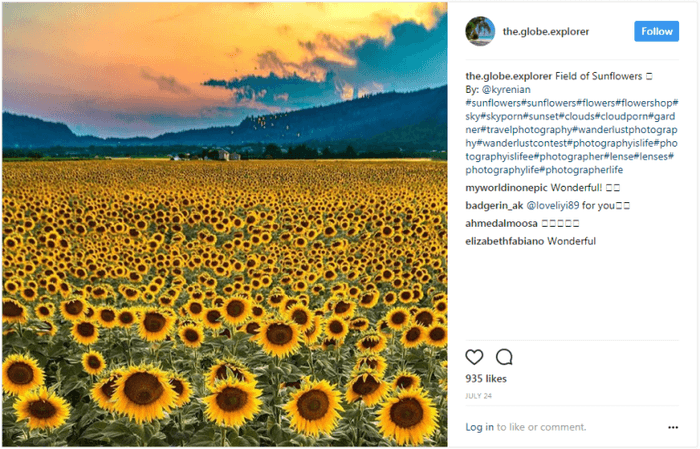The image size is (700, 449).
Task: Open the.globe.explorer username in the header
Action: tap(546, 32)
